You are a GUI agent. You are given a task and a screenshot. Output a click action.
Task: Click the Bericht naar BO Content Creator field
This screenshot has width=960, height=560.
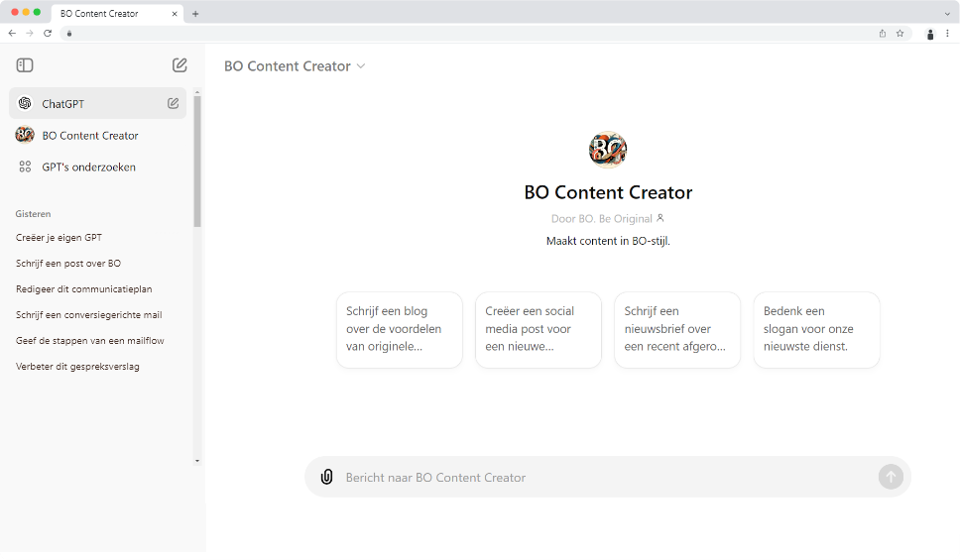coord(607,477)
